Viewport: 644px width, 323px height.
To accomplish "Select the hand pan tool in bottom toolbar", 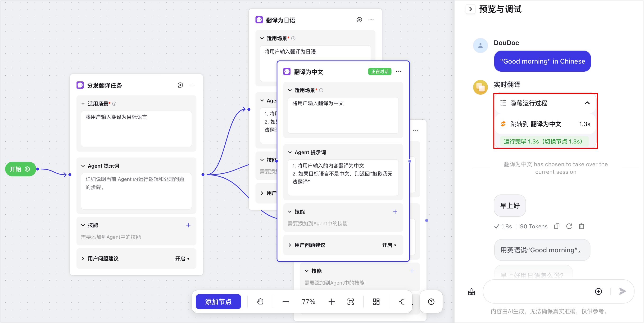I will point(260,302).
